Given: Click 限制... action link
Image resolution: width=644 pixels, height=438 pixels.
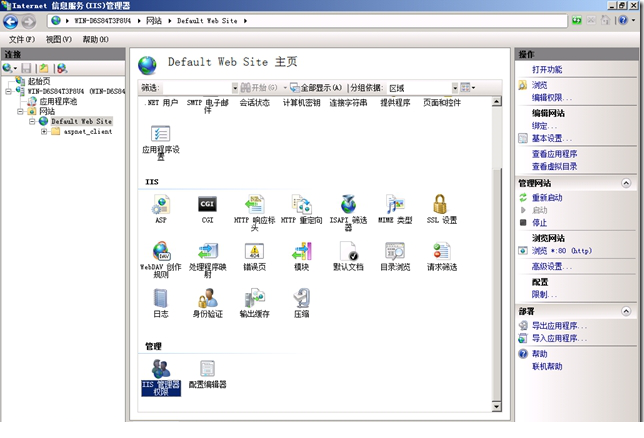Looking at the screenshot, I should point(544,295).
